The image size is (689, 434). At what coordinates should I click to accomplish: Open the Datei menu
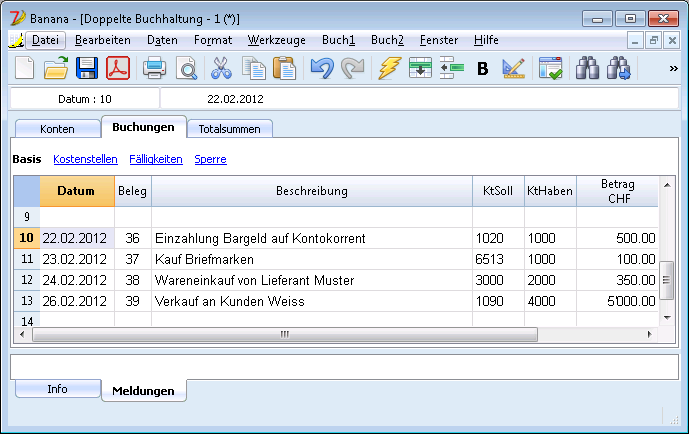point(45,40)
